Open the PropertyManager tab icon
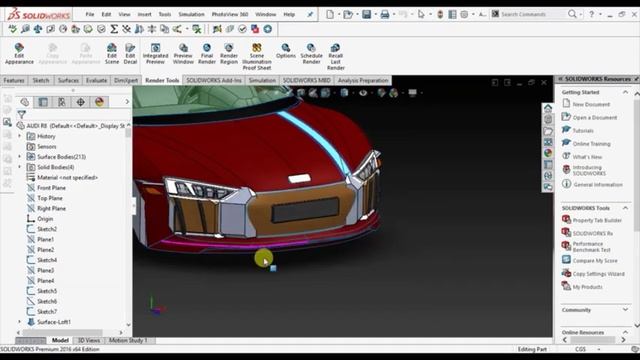Screen dimensions: 640x360 point(43,102)
